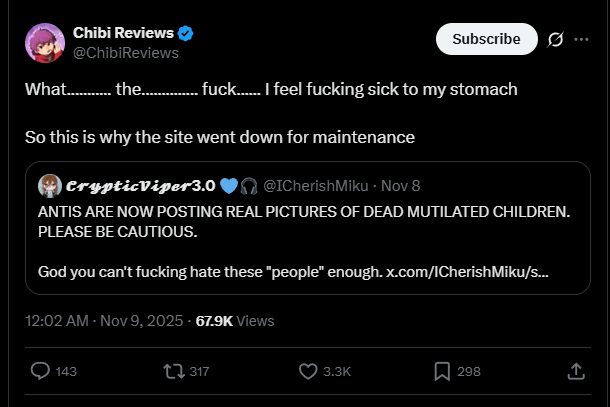Image resolution: width=610 pixels, height=407 pixels.
Task: Open the reply icon with 143 replies
Action: [x=40, y=371]
